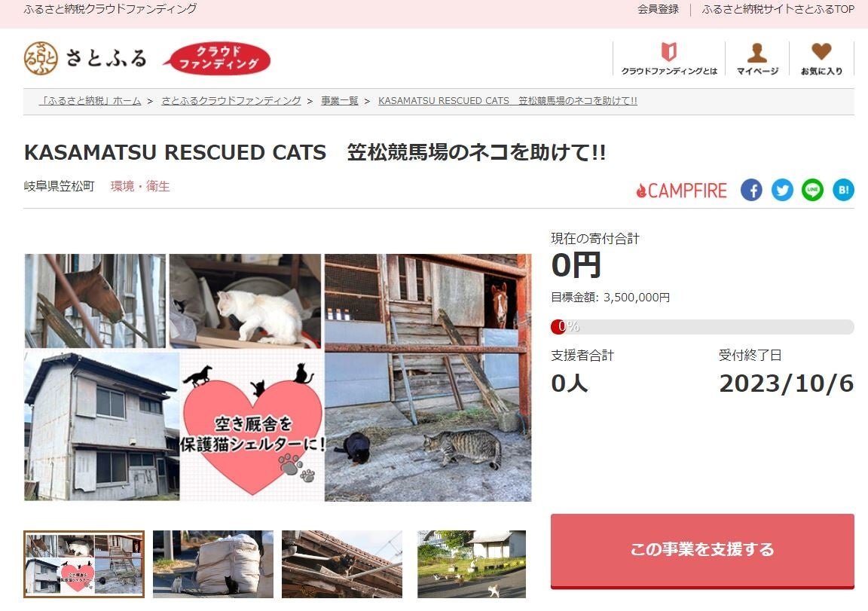Click この事業を支援する button

[x=702, y=551]
